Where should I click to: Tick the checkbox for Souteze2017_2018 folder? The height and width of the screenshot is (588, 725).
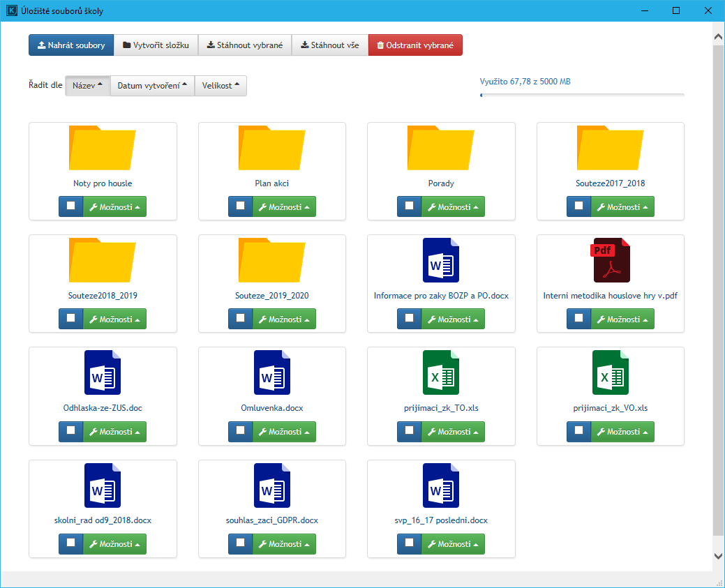pos(578,206)
